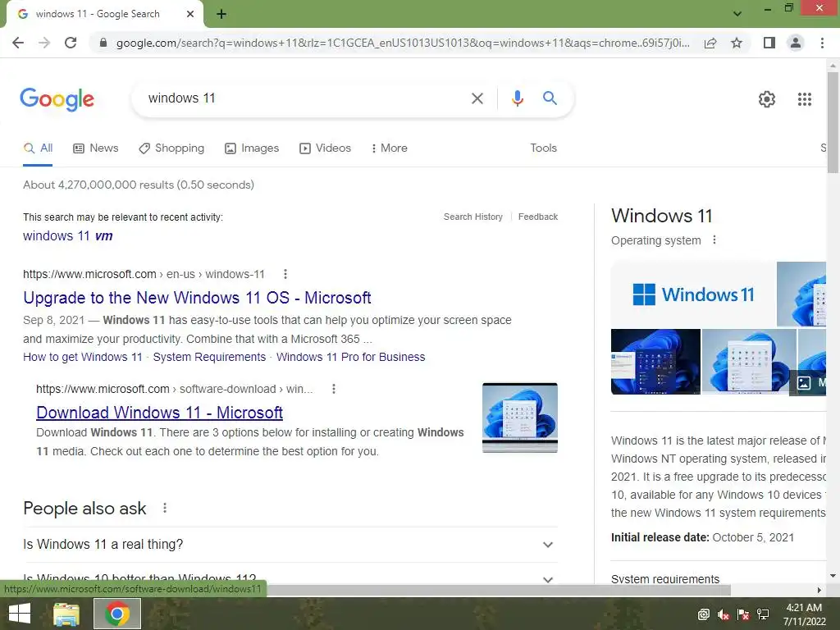Open Search History link
The image size is (840, 630).
pyautogui.click(x=473, y=217)
